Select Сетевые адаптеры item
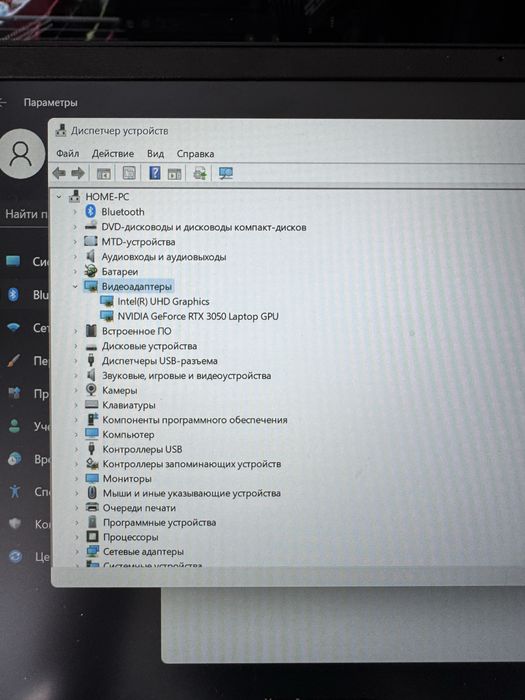The width and height of the screenshot is (525, 700). pyautogui.click(x=143, y=552)
